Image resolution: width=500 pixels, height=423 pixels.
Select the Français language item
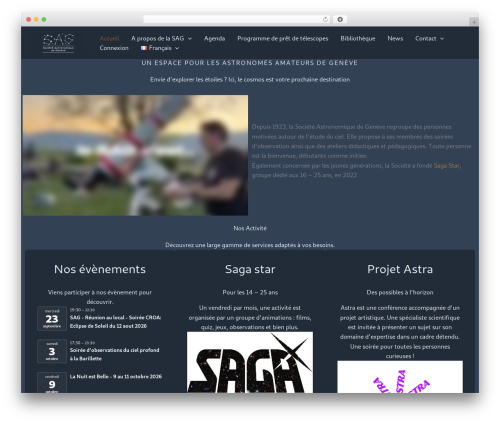[x=160, y=48]
